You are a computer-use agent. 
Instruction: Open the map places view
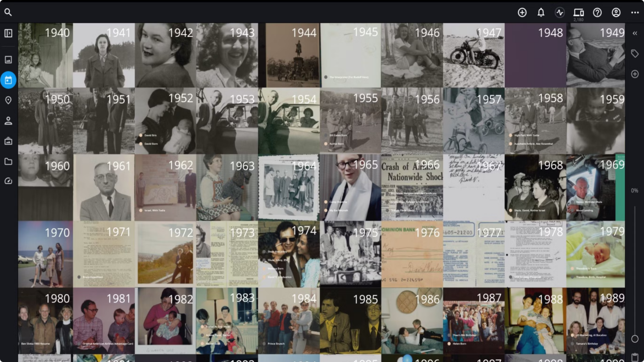8,100
